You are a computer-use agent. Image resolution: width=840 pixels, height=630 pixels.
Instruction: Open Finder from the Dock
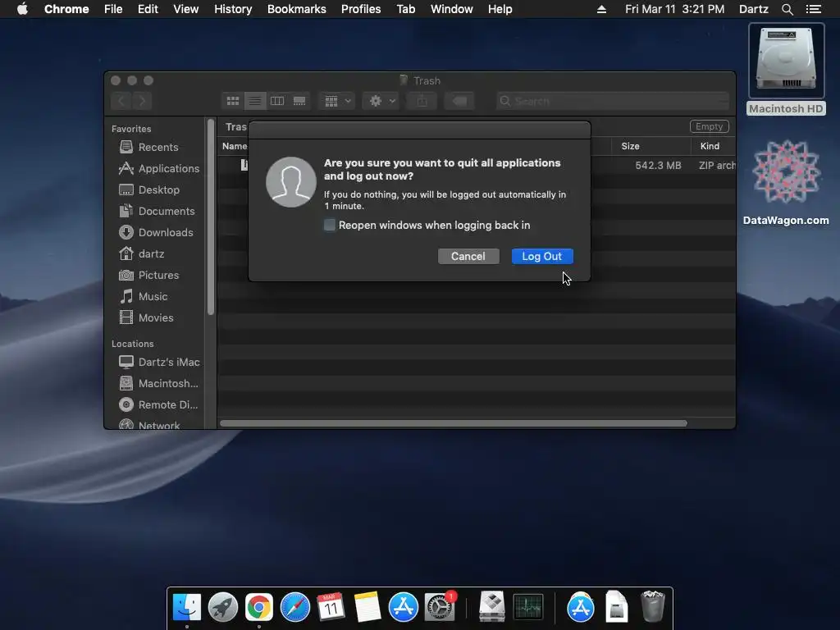point(187,607)
